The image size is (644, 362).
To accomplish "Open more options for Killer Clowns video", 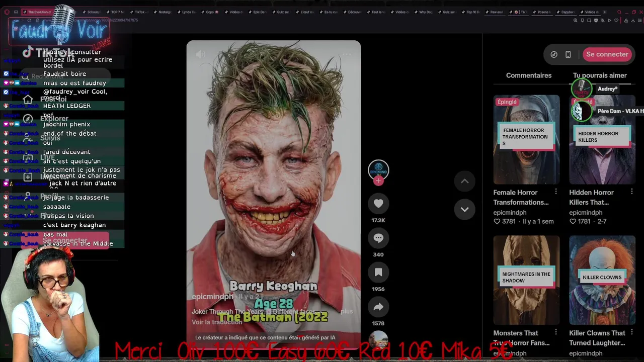I will click(x=632, y=332).
